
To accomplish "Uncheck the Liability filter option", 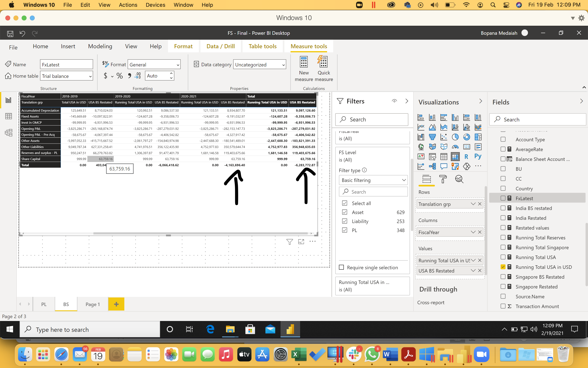I will (345, 221).
